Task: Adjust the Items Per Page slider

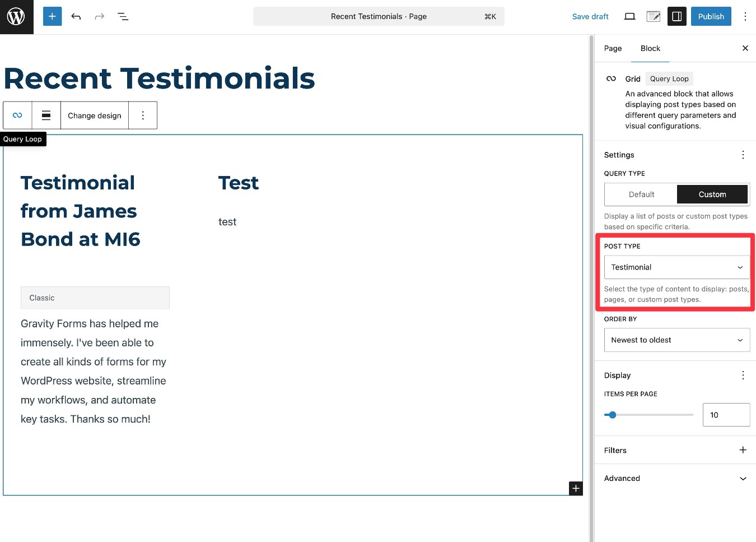Action: [x=612, y=415]
